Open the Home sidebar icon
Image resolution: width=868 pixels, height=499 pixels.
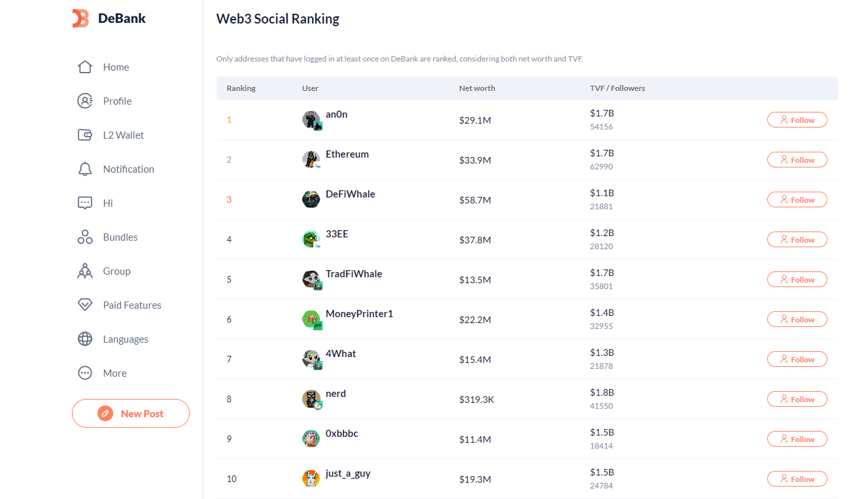[x=85, y=67]
